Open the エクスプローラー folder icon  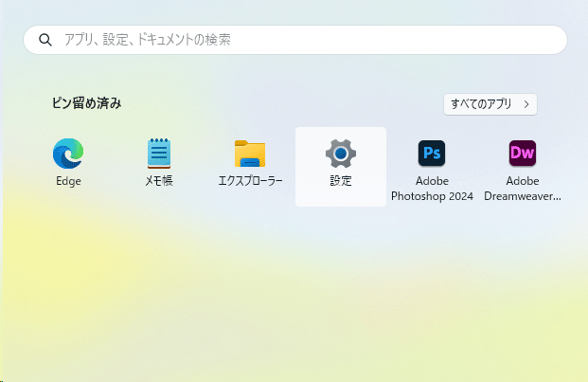coord(250,154)
